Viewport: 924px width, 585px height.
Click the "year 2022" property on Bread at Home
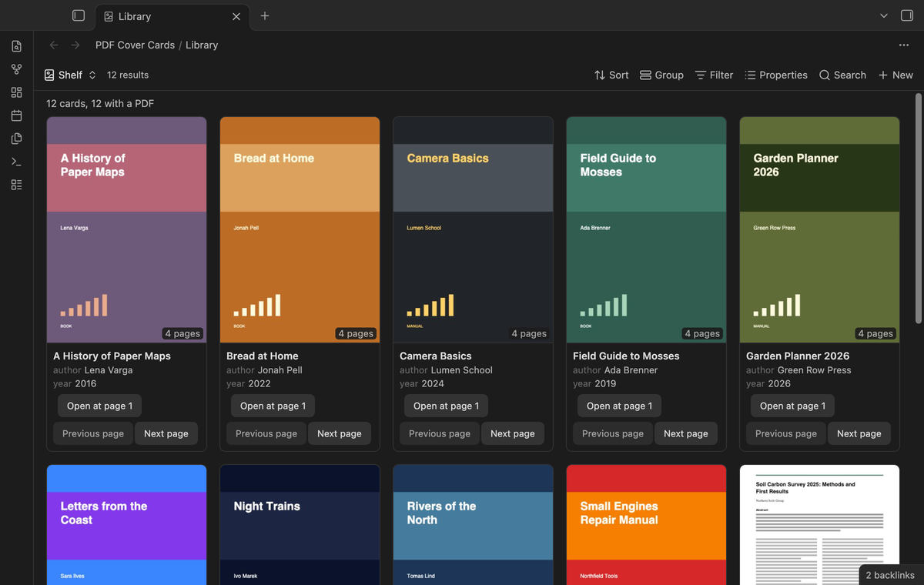249,383
